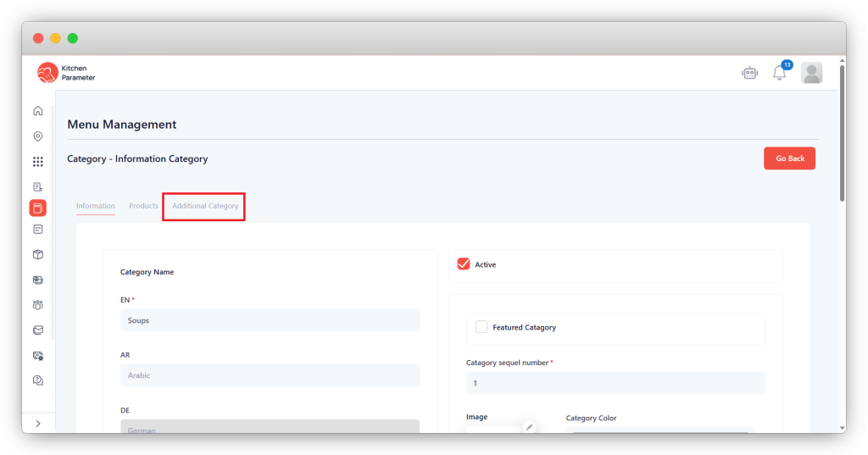Open the notifications bell with badge 13
868x455 pixels.
pyautogui.click(x=779, y=73)
